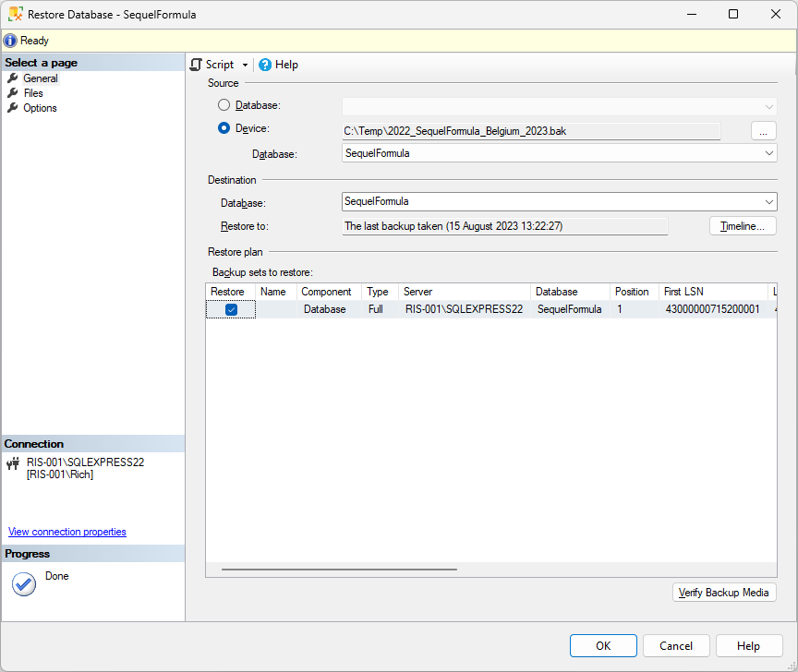Expand the source Database SequelFormula dropdown
Screen dimensions: 798x672
(769, 153)
